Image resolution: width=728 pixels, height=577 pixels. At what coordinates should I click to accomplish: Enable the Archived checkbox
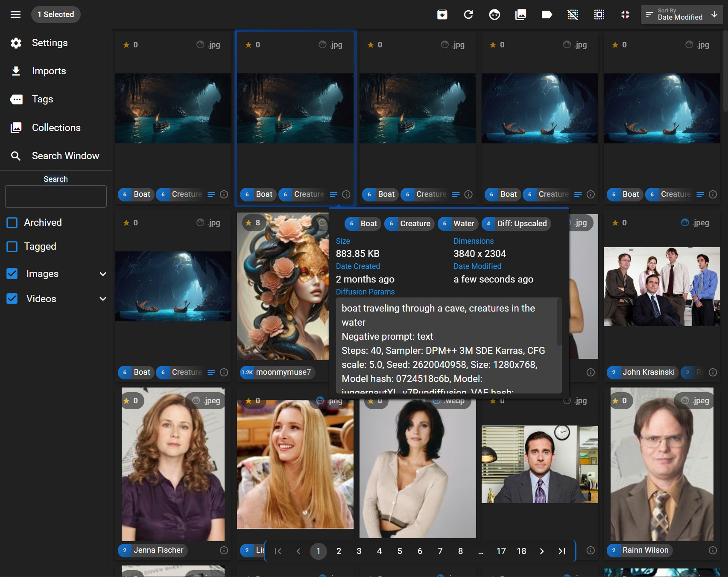(12, 223)
